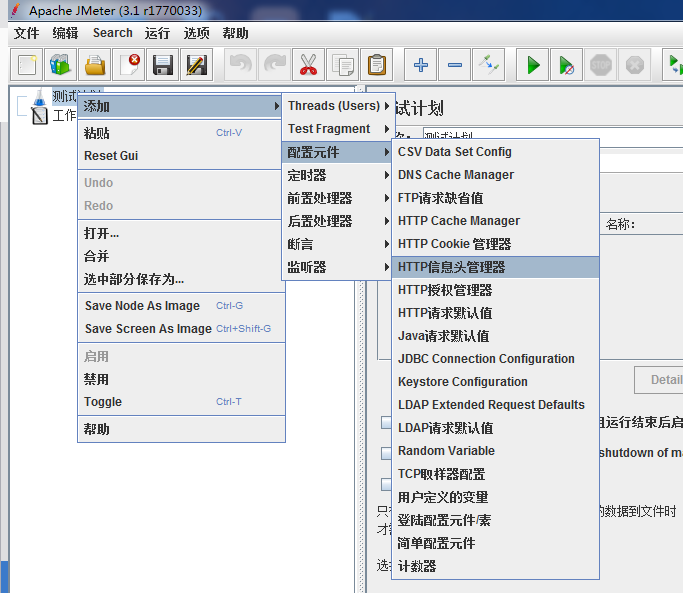Select DNS Cache Manager
683x593 pixels.
tap(495, 175)
